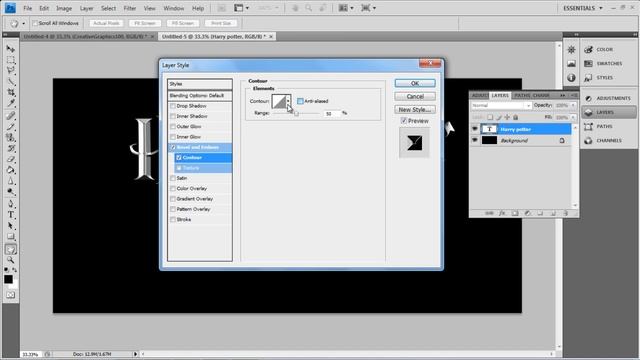This screenshot has height=360, width=640.
Task: Select the Healing Brush tool
Action: pos(11,116)
